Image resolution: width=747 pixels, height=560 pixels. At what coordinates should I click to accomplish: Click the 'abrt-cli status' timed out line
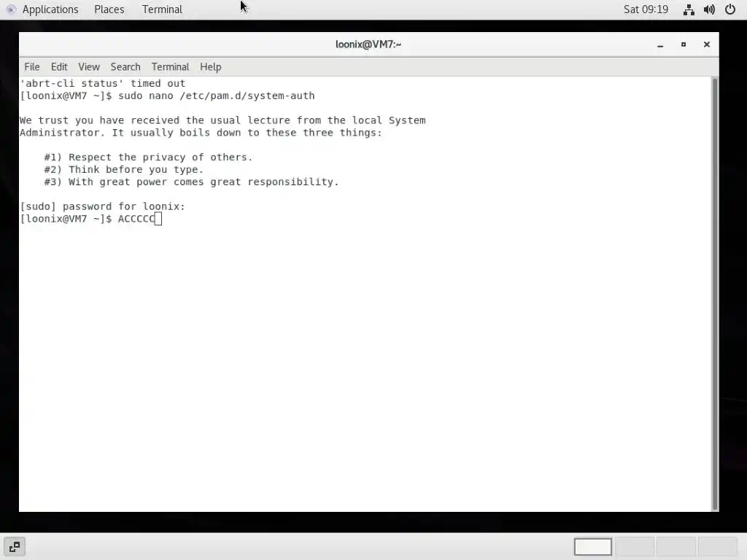click(102, 83)
